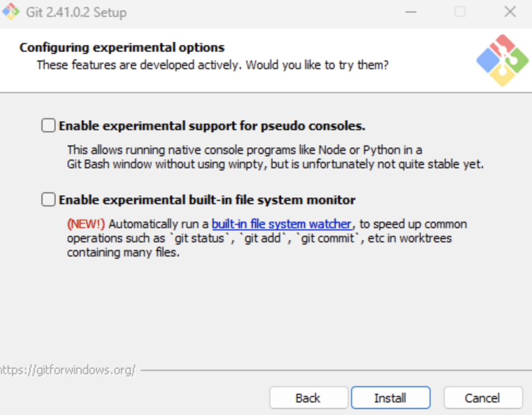Click the 'Git 2.41.0.2 Setup' title text

[76, 12]
